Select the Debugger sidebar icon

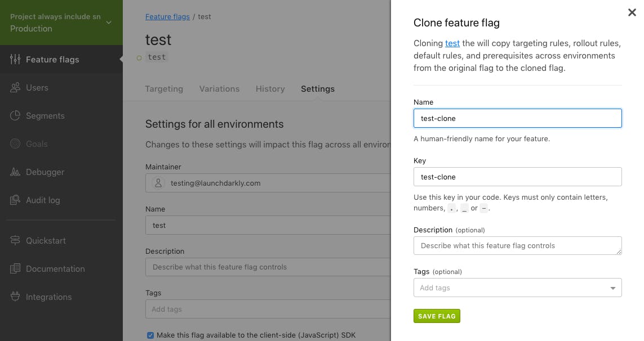(15, 172)
